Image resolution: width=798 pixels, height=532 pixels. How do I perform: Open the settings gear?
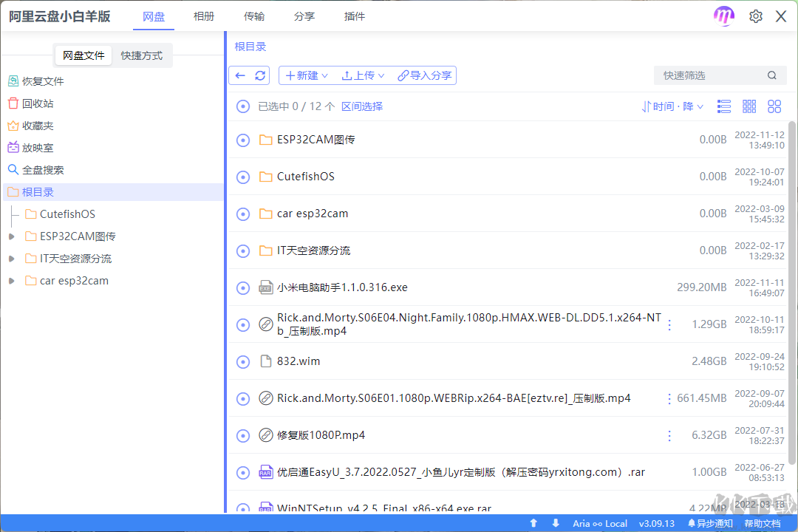pyautogui.click(x=755, y=16)
